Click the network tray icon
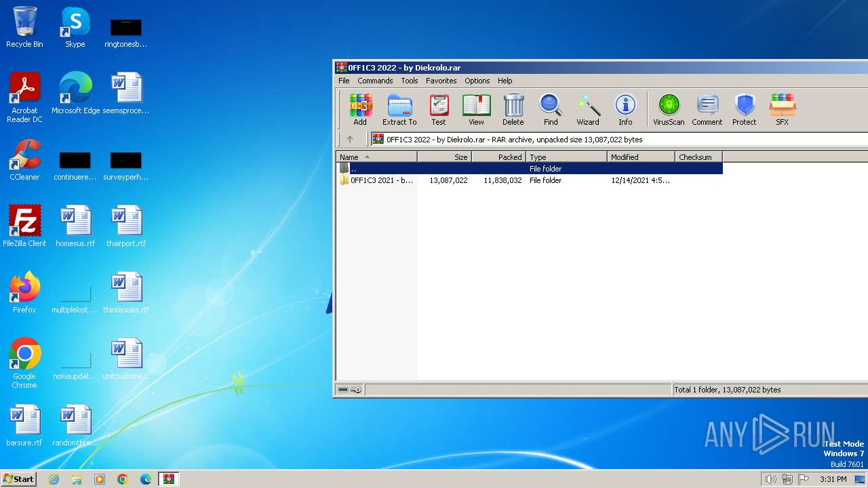This screenshot has height=488, width=868. [x=787, y=479]
